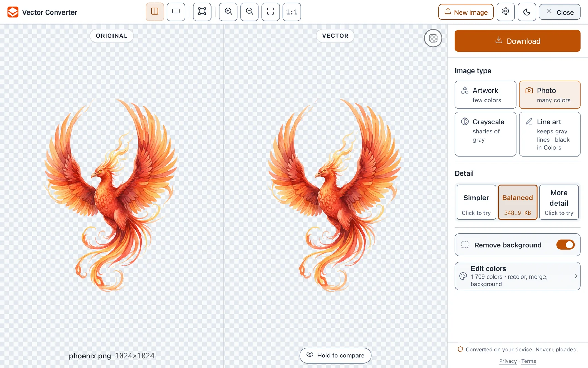Toggle checkerboard background preview

point(433,38)
